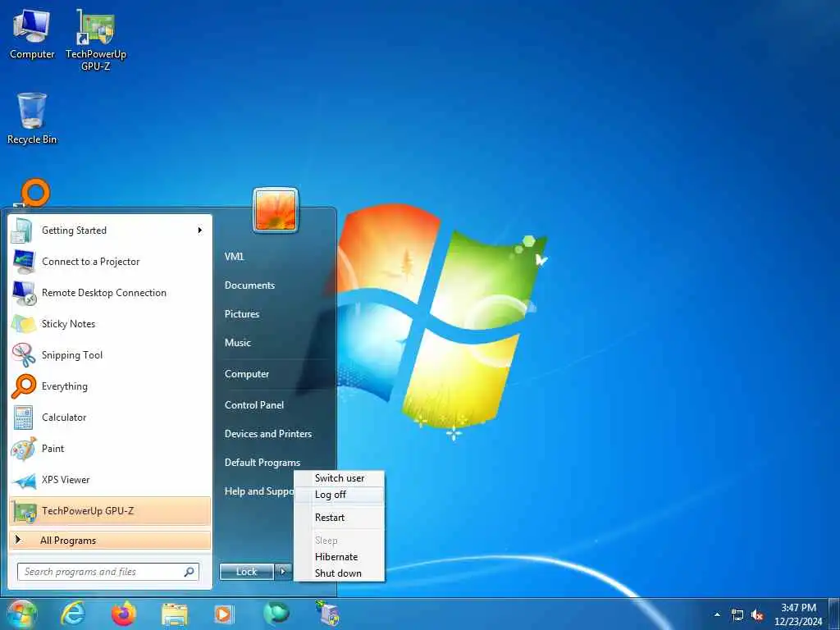Show hidden tray icons arrow
Image resolution: width=840 pixels, height=630 pixels.
coord(717,614)
